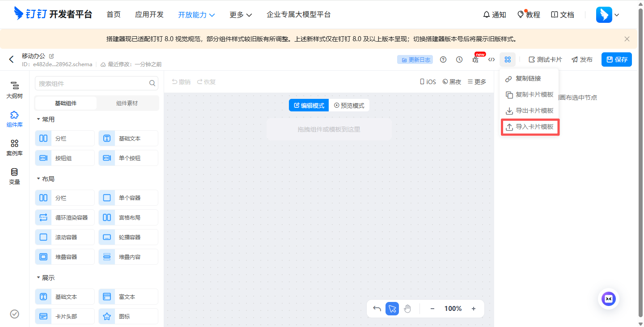Image resolution: width=644 pixels, height=327 pixels.
Task: Switch to the 组件素材 tab
Action: (x=127, y=103)
